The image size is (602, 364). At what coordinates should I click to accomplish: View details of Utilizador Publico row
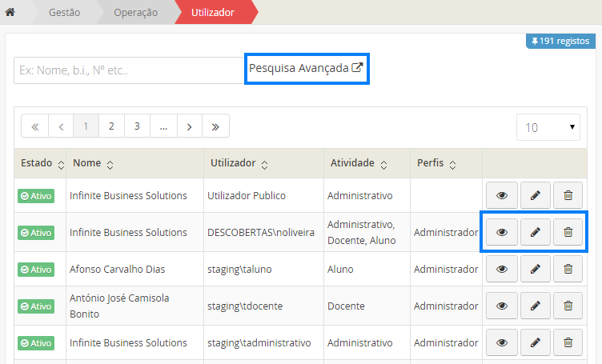(502, 195)
